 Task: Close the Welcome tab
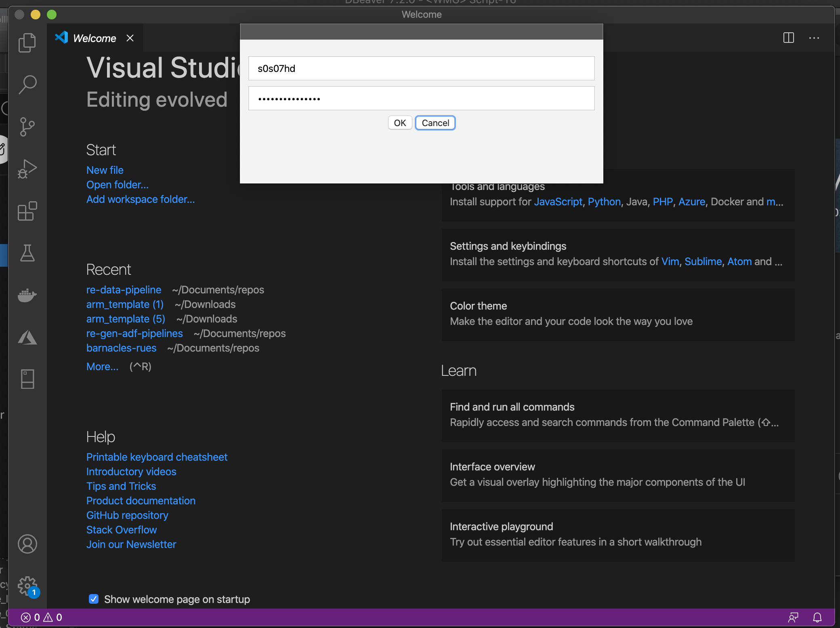(130, 38)
